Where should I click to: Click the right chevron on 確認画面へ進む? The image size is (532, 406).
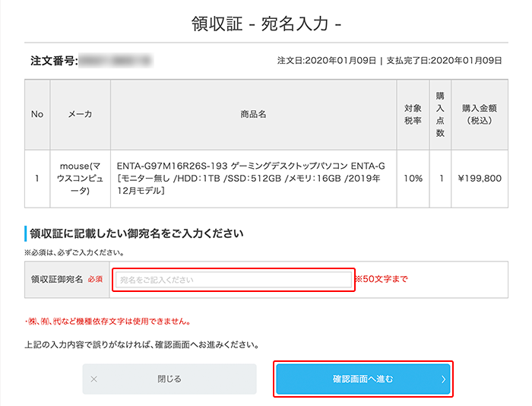coord(443,379)
